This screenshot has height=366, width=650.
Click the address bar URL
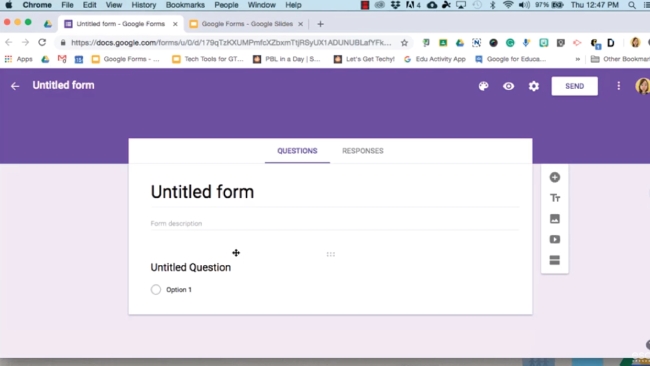[x=231, y=43]
